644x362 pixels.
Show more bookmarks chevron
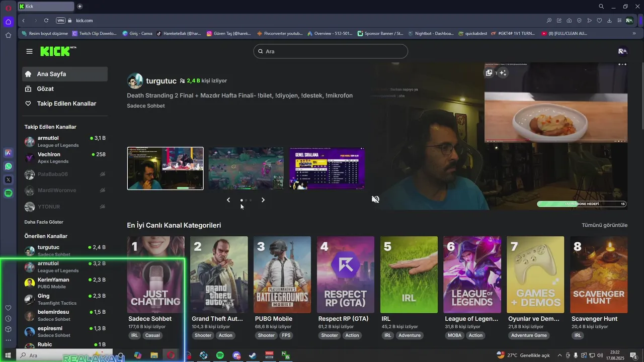click(x=634, y=34)
